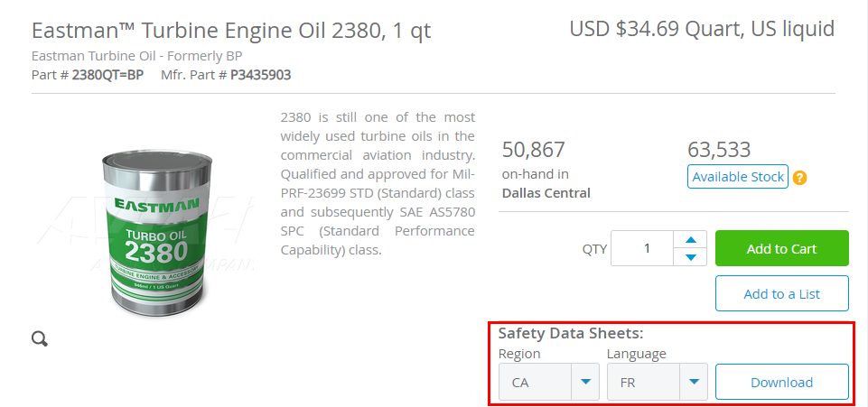
Task: Click part number 2380QT=BP
Action: pos(107,75)
